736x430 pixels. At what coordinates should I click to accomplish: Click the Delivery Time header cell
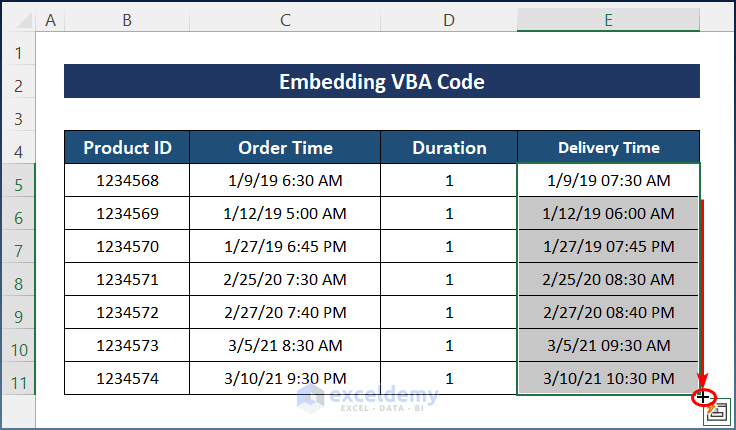coord(608,148)
